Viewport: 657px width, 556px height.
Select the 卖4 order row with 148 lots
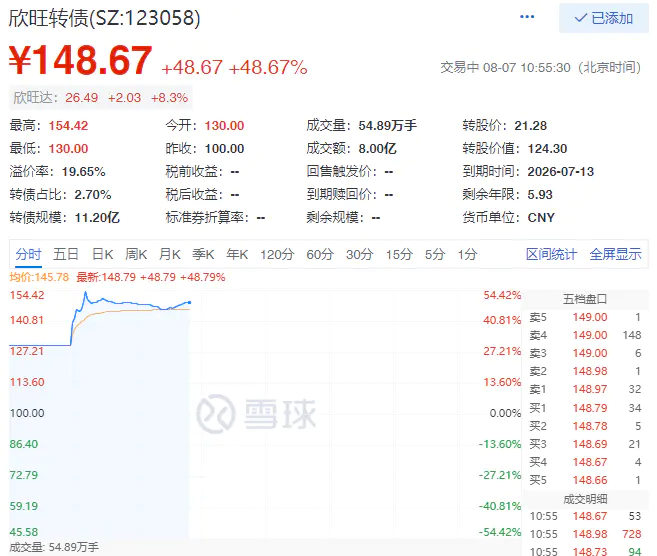tap(585, 335)
